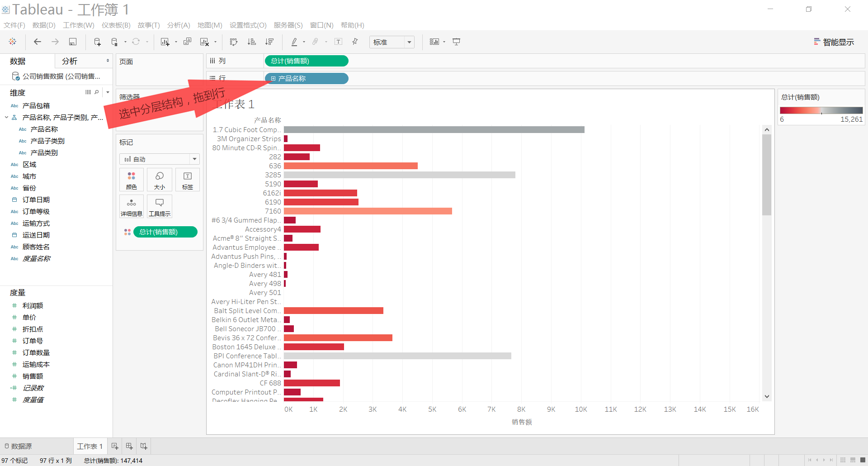
Task: Switch to show tabs view in status bar
Action: pos(863,460)
